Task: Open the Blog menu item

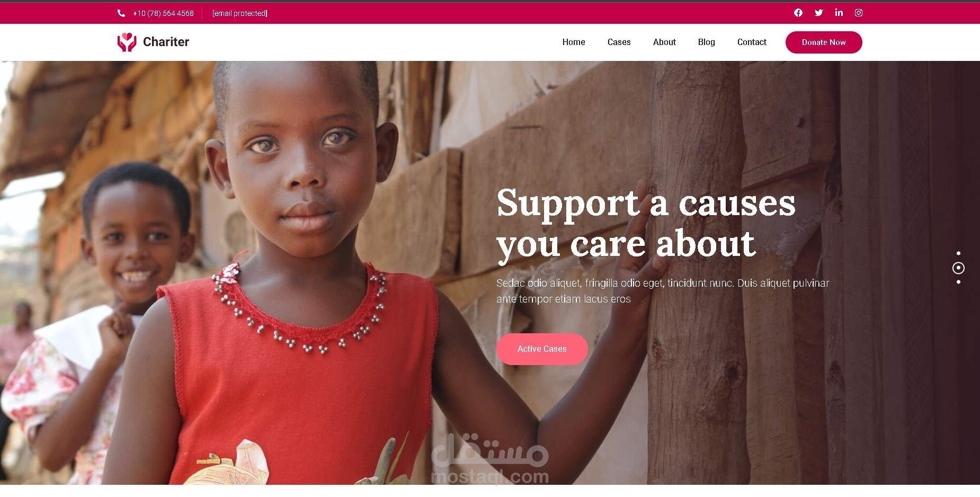Action: 706,42
